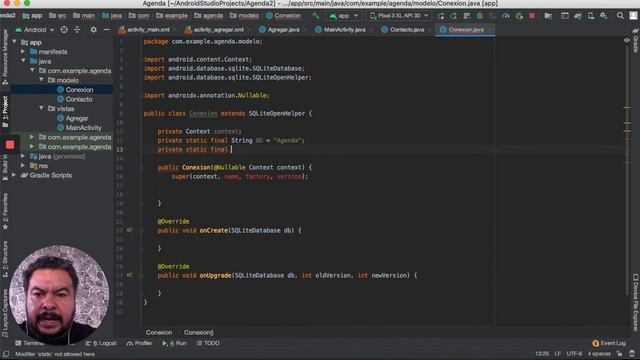Viewport: 640px width, 360px height.
Task: Select MainActivity class in project tree
Action: (79, 128)
